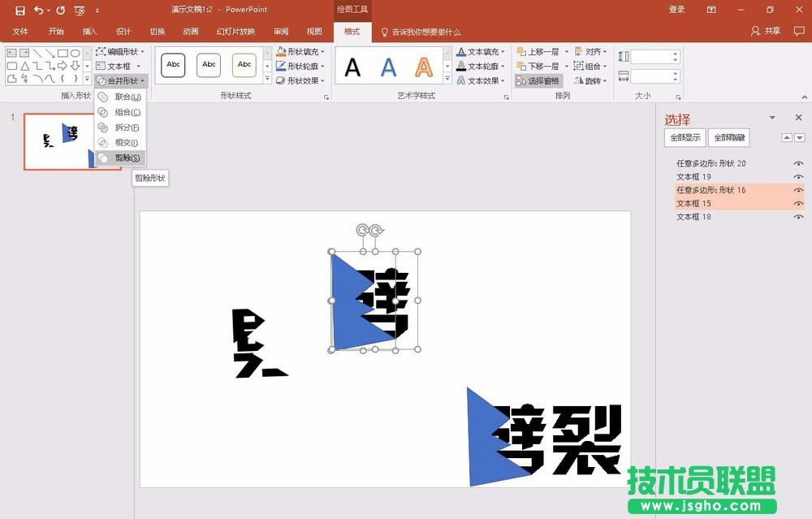Open the 合并形状 (Merge Shapes) tool

(x=119, y=80)
